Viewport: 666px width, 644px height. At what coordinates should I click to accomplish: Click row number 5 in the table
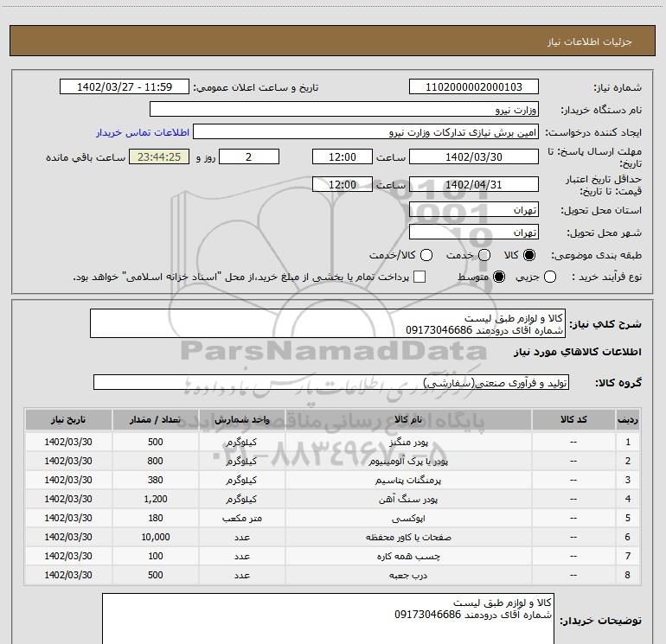pyautogui.click(x=628, y=518)
